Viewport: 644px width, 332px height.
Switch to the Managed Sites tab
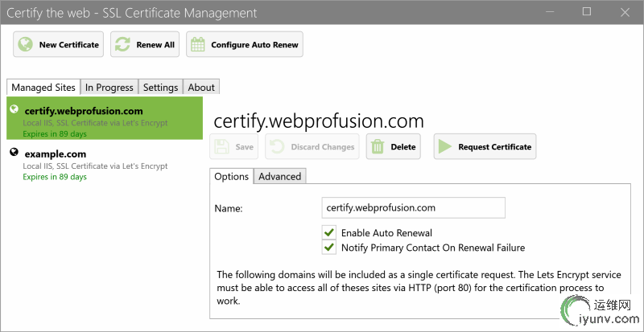coord(43,88)
